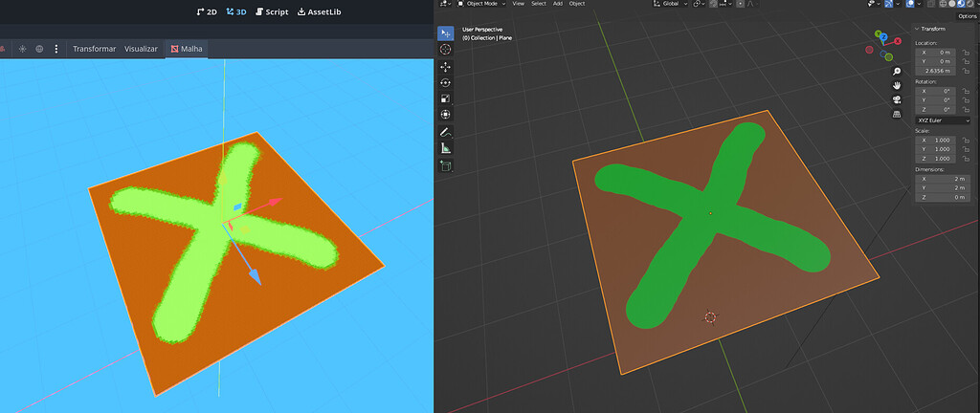The height and width of the screenshot is (413, 980).
Task: Select the Blender Select Box tool
Action: tap(446, 33)
